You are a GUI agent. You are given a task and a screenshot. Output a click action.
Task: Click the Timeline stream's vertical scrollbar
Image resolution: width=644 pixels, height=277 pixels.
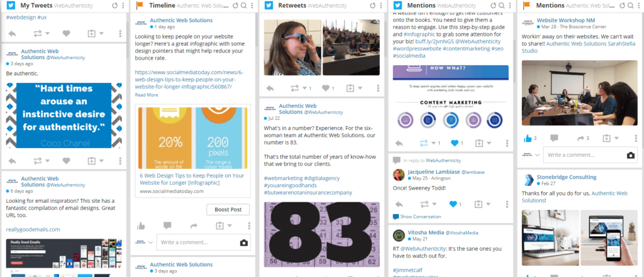tap(257, 29)
